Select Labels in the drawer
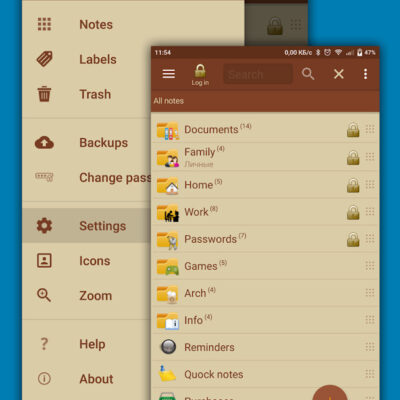400x400 pixels. tap(87, 59)
